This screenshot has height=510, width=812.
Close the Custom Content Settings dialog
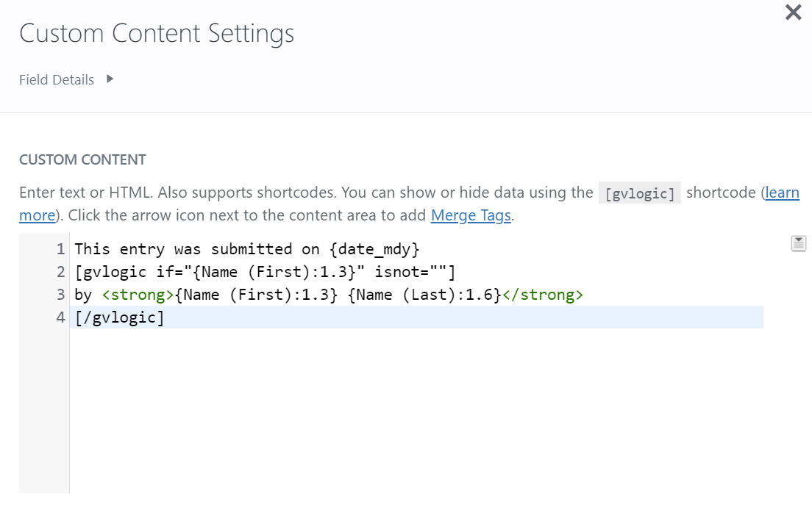pos(793,12)
